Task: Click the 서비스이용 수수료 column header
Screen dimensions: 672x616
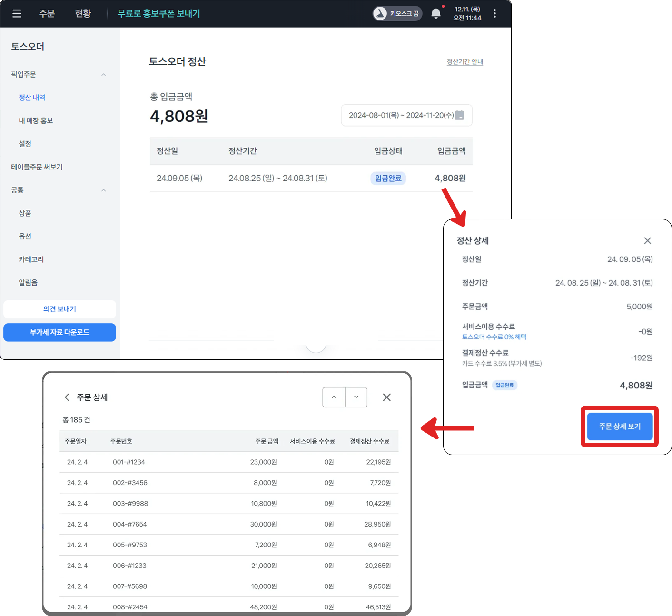Action: click(313, 441)
